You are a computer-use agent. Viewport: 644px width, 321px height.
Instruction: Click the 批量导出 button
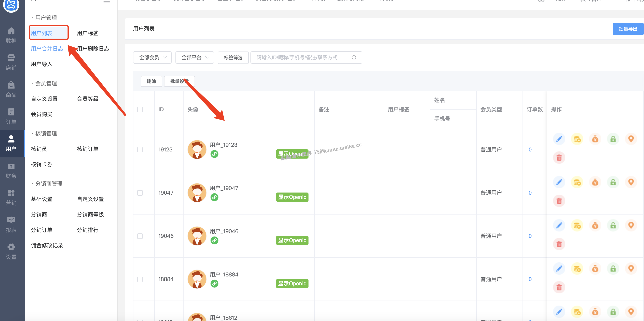pyautogui.click(x=628, y=29)
